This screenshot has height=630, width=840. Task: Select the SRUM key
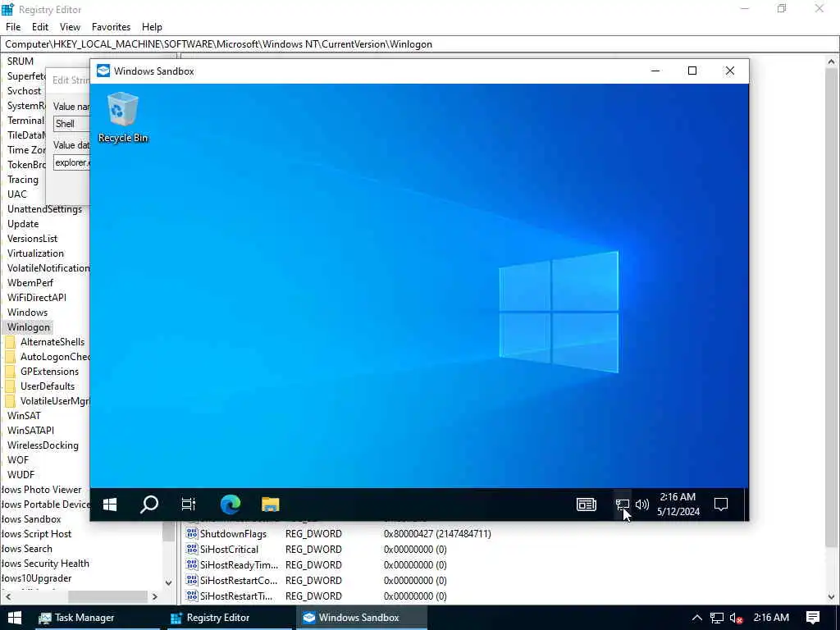click(21, 61)
